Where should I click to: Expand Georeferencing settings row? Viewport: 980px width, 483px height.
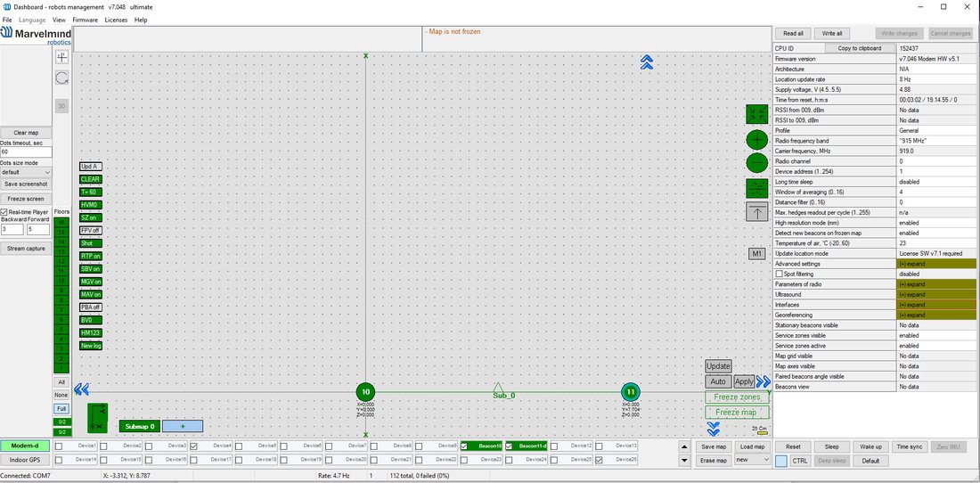(936, 315)
